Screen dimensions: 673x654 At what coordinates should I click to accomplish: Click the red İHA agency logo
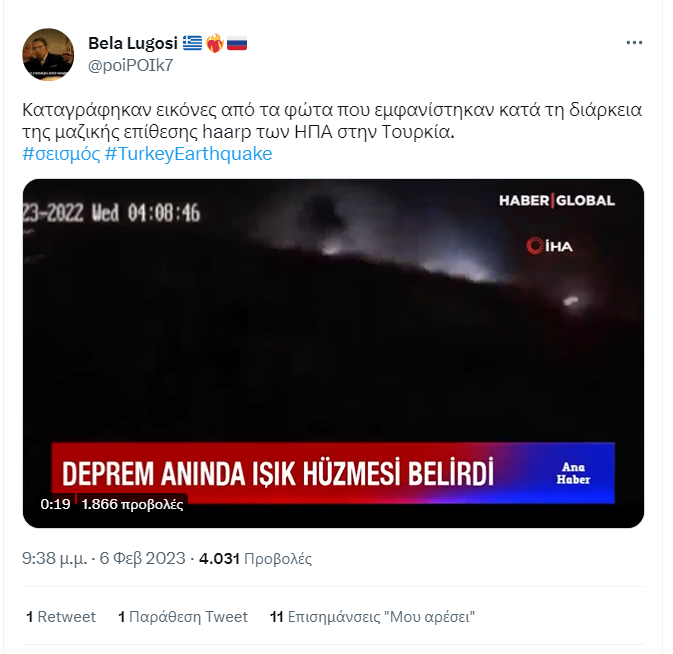550,246
